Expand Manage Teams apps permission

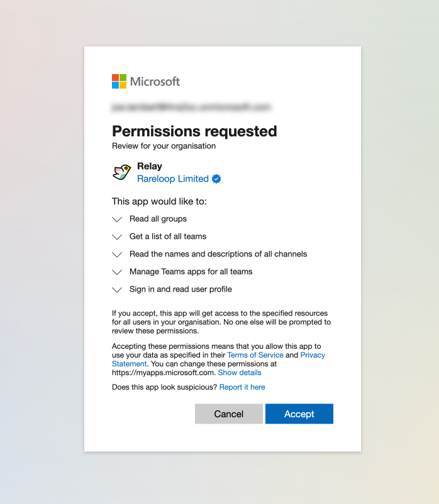coord(116,272)
